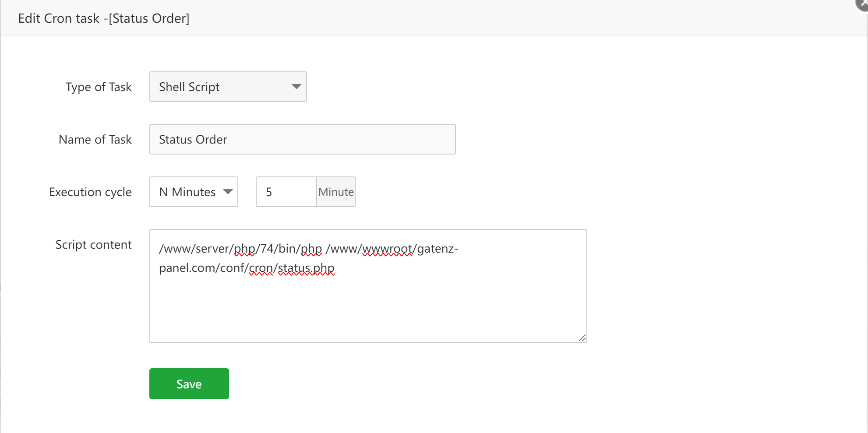
Task: Click the Edit Cron task dialog title
Action: (x=104, y=18)
